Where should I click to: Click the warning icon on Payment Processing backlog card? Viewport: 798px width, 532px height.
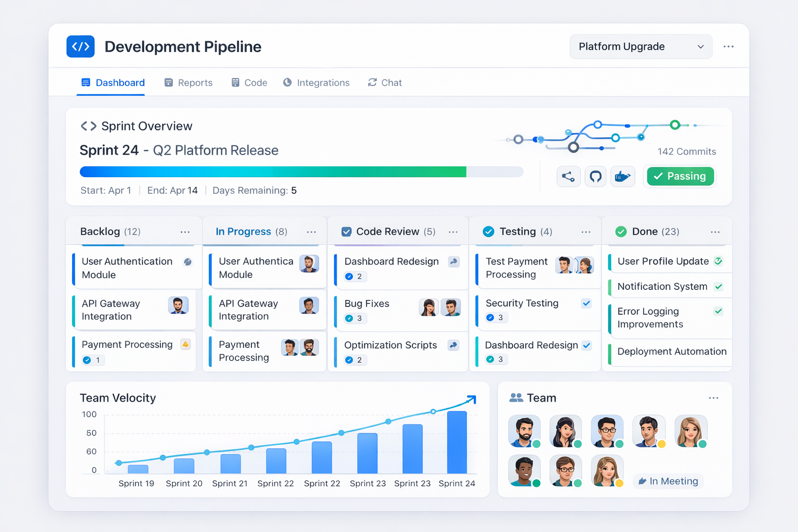pyautogui.click(x=185, y=344)
